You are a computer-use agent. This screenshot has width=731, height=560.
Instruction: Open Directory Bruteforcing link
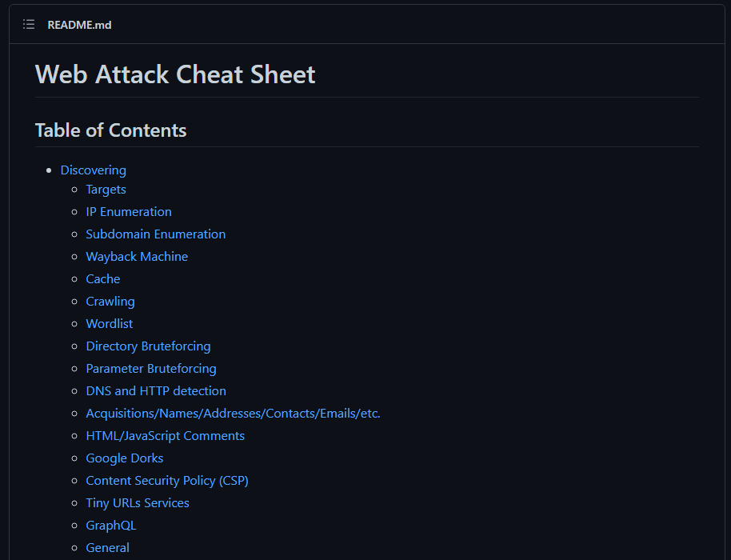(148, 346)
